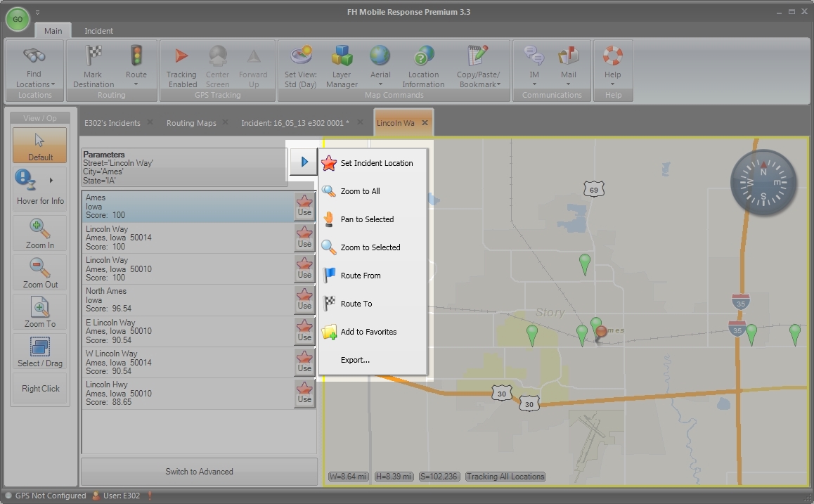Viewport: 814px width, 504px height.
Task: Choose Route To menu entry
Action: (x=373, y=304)
